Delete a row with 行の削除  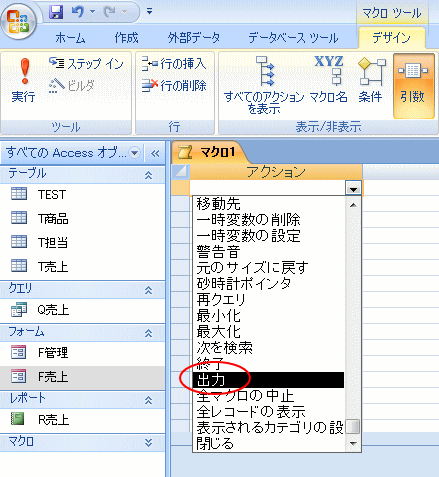174,86
